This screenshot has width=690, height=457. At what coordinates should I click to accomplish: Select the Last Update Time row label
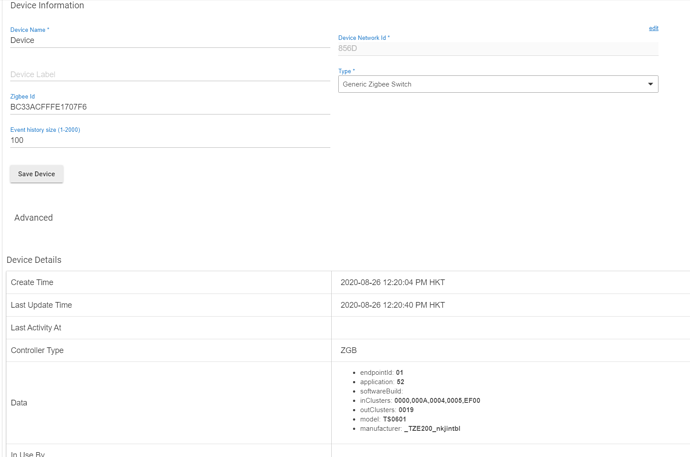[x=41, y=305]
